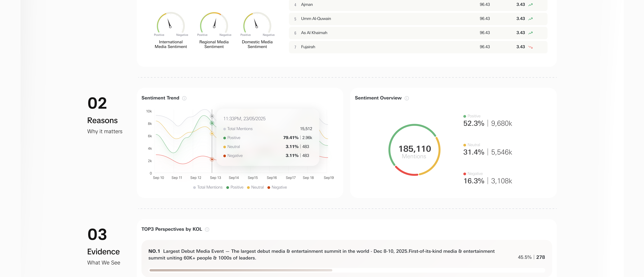Click the Sep 18 axis label
644x277 pixels.
coord(308,178)
